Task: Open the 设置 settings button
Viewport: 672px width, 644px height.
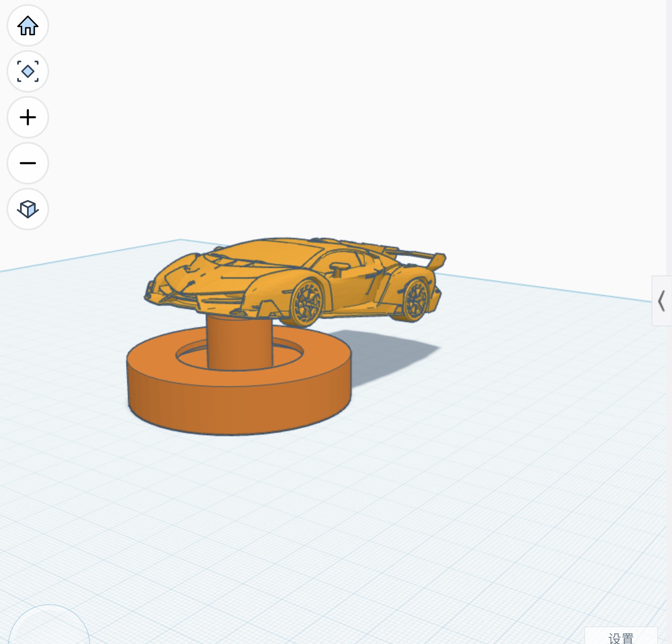Action: pyautogui.click(x=621, y=636)
